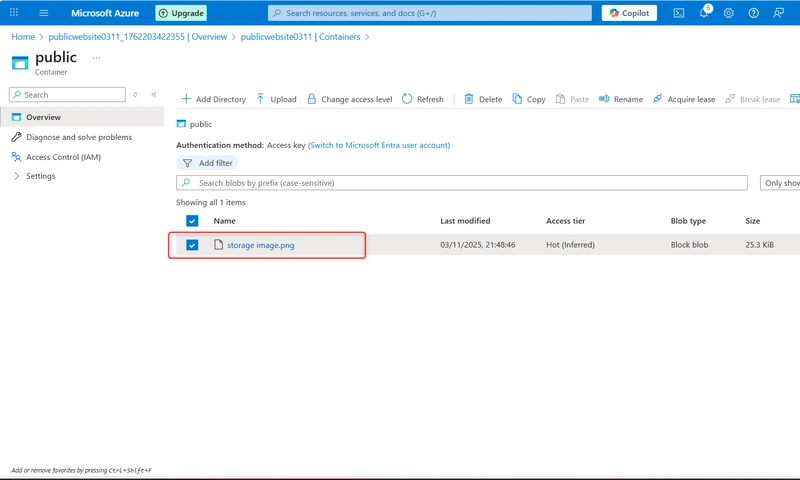This screenshot has width=800, height=480.
Task: Open Diagnose and solve problems
Action: tap(78, 137)
